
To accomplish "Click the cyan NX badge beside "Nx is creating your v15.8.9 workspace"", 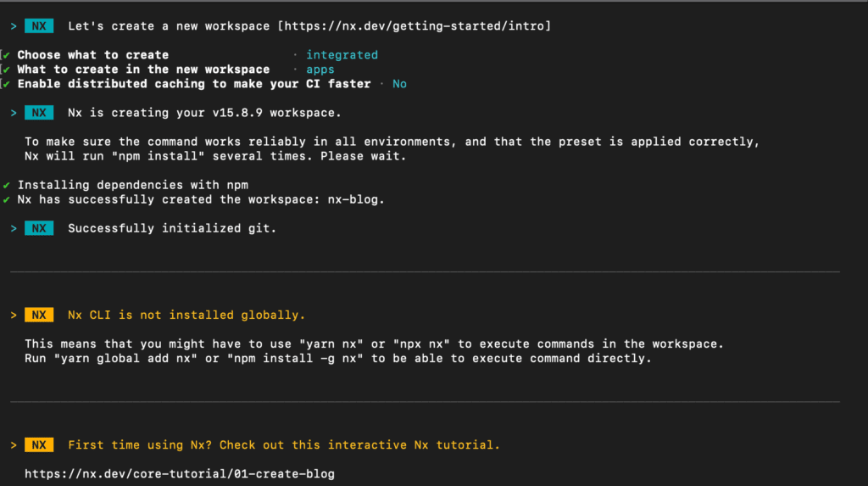I will point(39,113).
